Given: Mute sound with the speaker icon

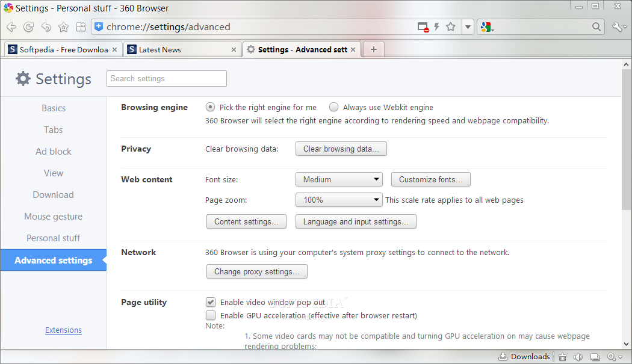Looking at the screenshot, I should [x=578, y=357].
